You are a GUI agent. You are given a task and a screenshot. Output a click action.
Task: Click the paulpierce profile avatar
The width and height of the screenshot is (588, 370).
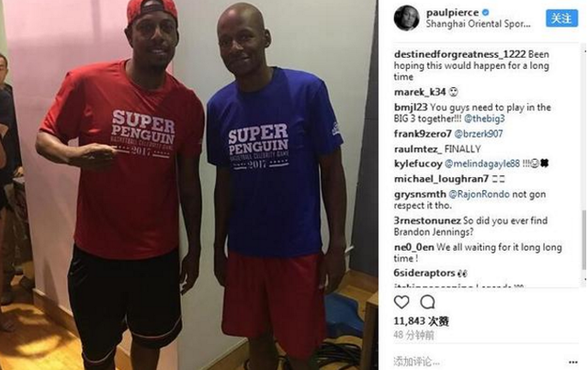point(406,17)
